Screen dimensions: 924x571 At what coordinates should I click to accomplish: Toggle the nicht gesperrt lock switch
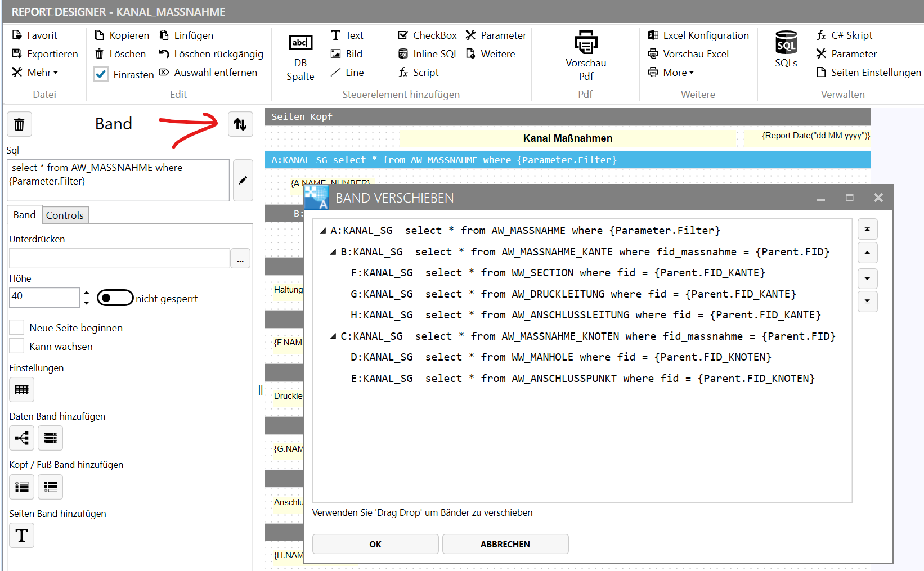pos(115,298)
